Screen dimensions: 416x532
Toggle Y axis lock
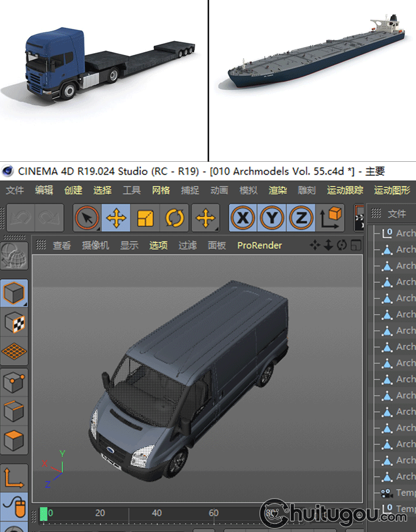272,218
